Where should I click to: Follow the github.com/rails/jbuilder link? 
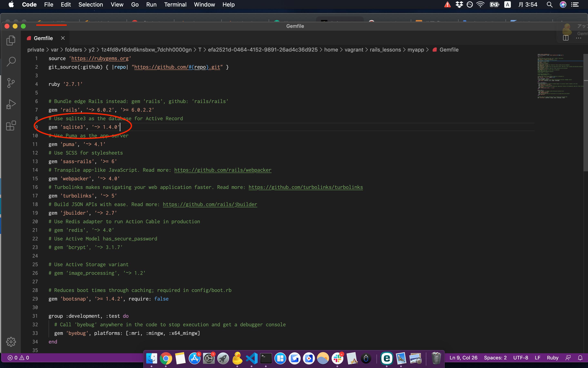(210, 204)
